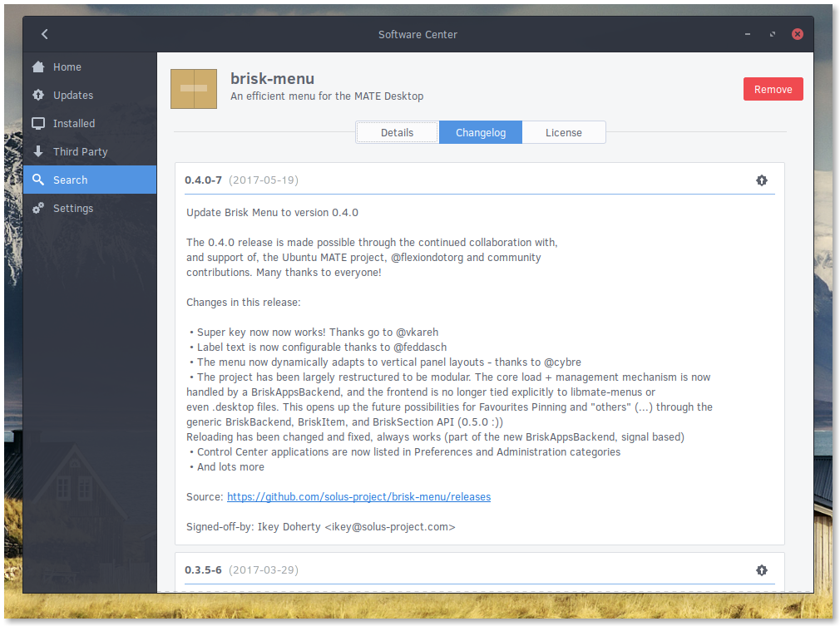840x626 pixels.
Task: Click the gear icon for version 0.4.0-7
Action: [761, 180]
